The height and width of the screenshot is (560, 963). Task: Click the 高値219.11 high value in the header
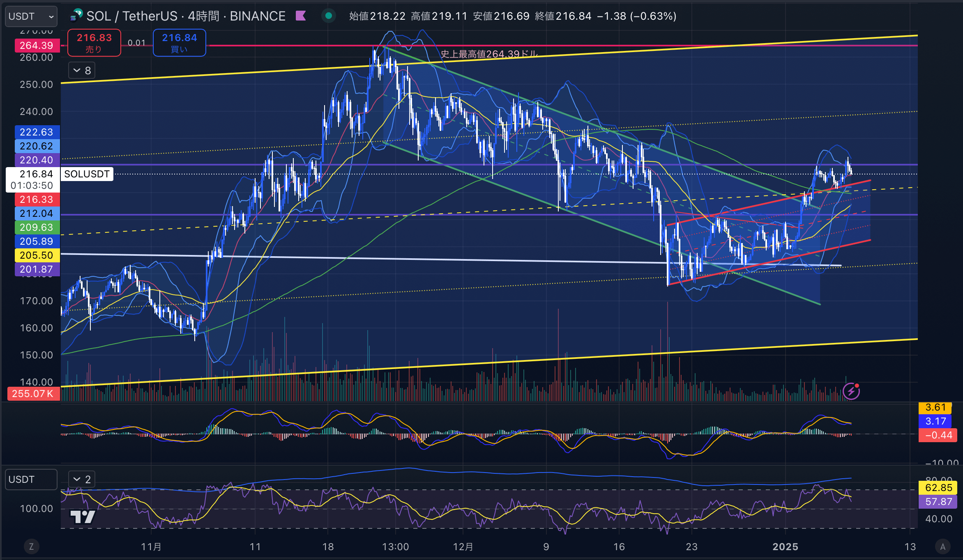[439, 16]
